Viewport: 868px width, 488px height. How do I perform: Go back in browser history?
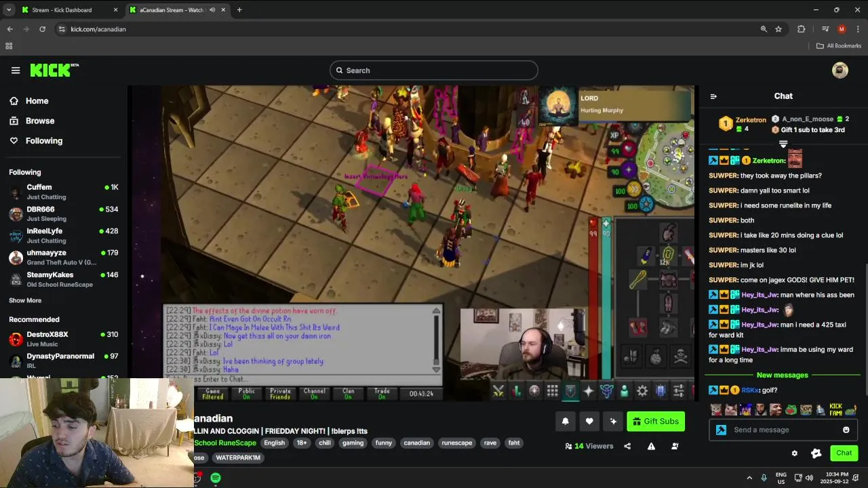[9, 29]
